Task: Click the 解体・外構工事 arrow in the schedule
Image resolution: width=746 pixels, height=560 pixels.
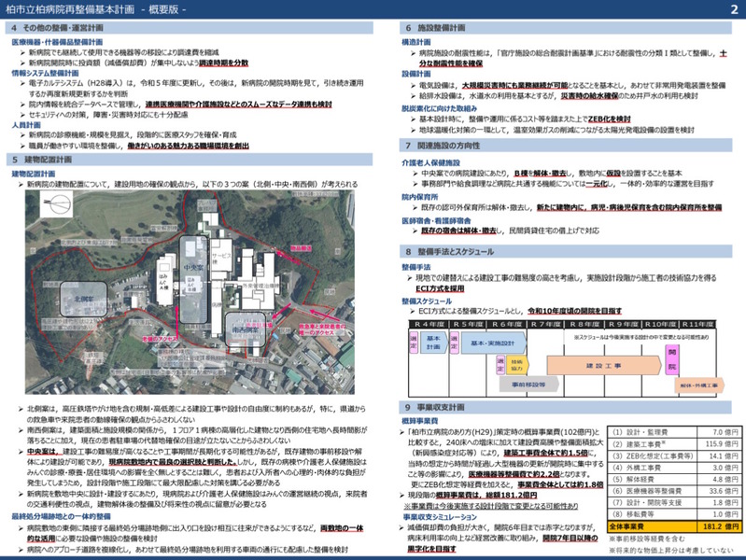Action: pyautogui.click(x=699, y=385)
